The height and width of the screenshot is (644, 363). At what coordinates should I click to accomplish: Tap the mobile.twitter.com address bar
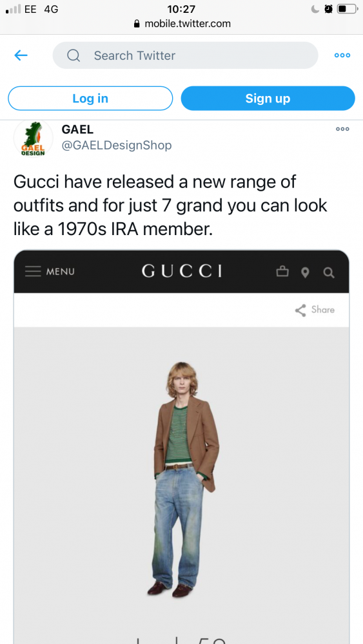(x=182, y=24)
